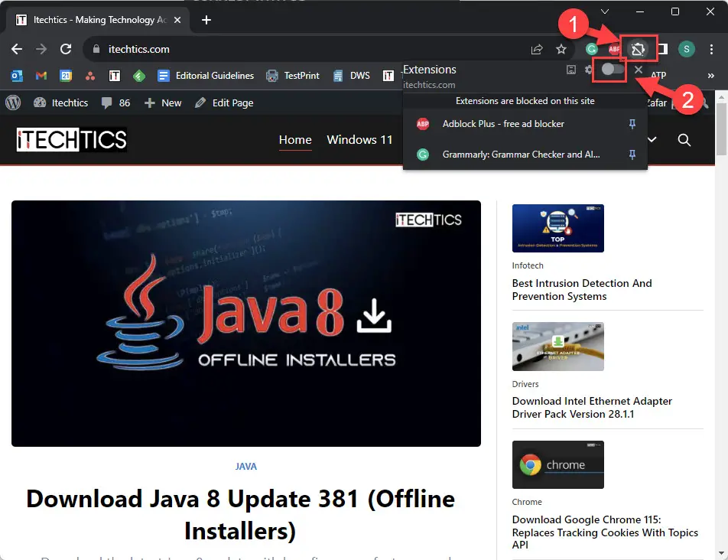Viewport: 728px width, 560px height.
Task: Click the website search magnifier icon
Action: (684, 140)
